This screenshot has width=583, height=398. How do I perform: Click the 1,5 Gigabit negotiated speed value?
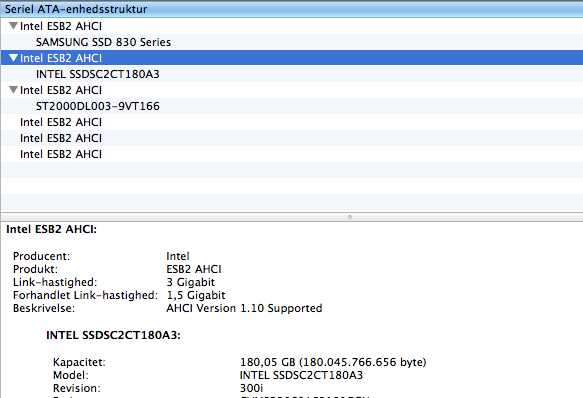[196, 295]
